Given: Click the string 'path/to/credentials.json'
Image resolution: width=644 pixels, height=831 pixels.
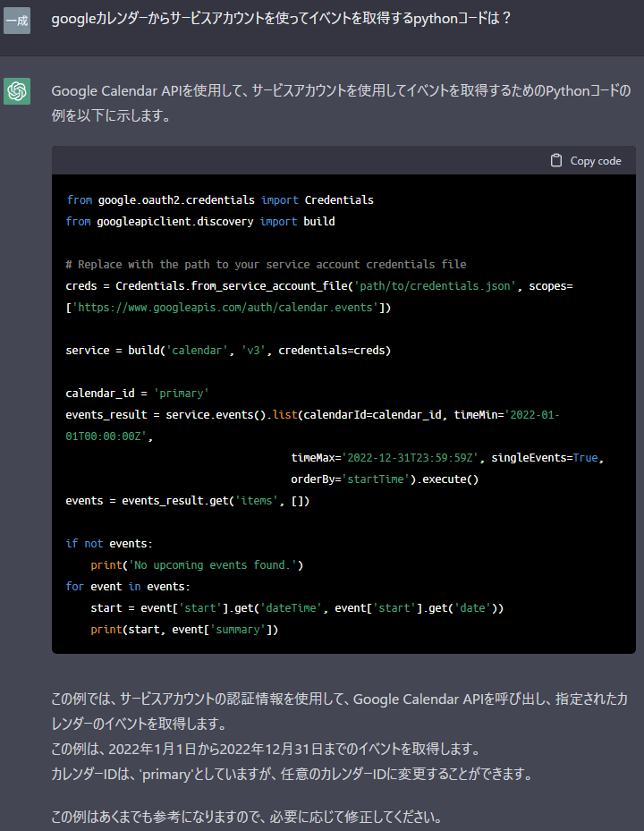Looking at the screenshot, I should [x=435, y=286].
